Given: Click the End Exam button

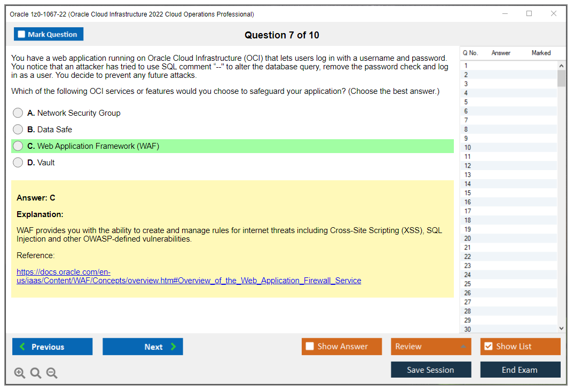Looking at the screenshot, I should point(520,369).
